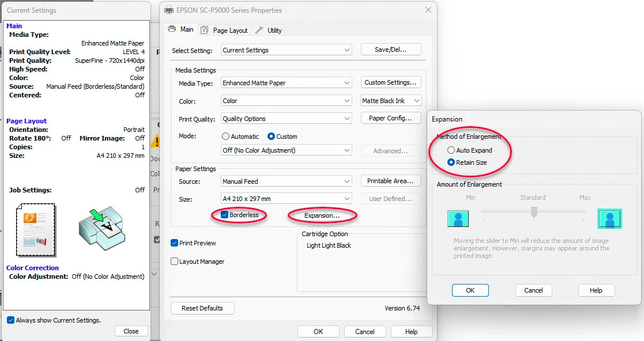Image resolution: width=644 pixels, height=341 pixels.
Task: Click SuperFine - 720x1440dpi value
Action: [x=110, y=60]
